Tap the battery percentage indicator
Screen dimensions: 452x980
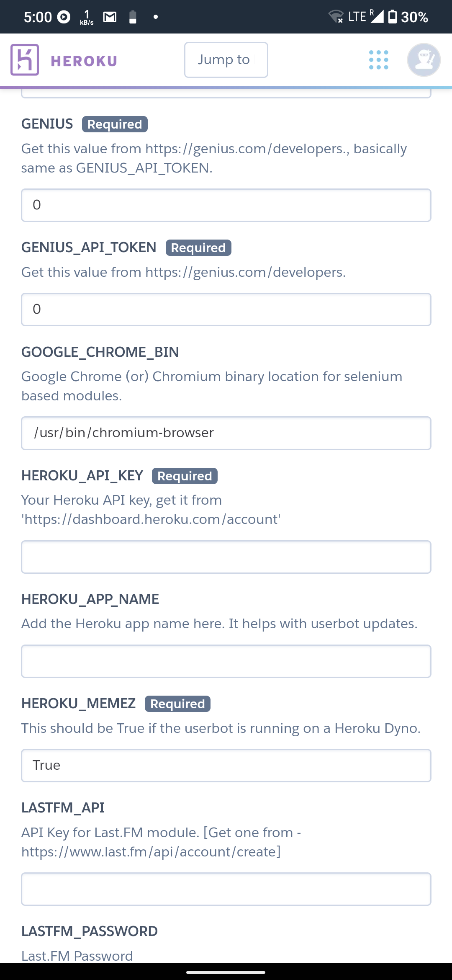(x=414, y=17)
